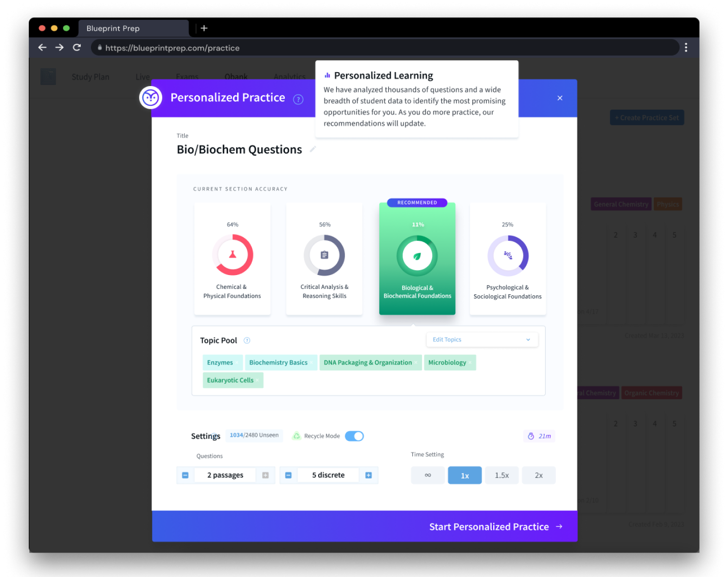The width and height of the screenshot is (728, 577).
Task: Open Exams in the top navigation
Action: [x=187, y=77]
